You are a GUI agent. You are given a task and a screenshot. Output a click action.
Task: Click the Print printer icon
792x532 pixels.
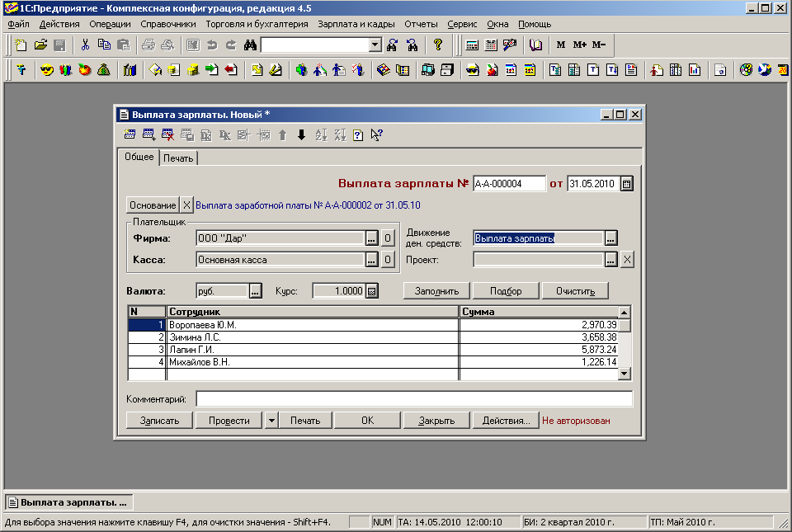tap(148, 45)
